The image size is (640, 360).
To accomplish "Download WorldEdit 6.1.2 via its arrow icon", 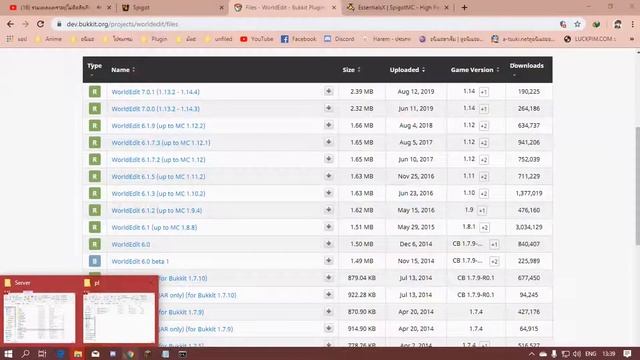I will (329, 210).
